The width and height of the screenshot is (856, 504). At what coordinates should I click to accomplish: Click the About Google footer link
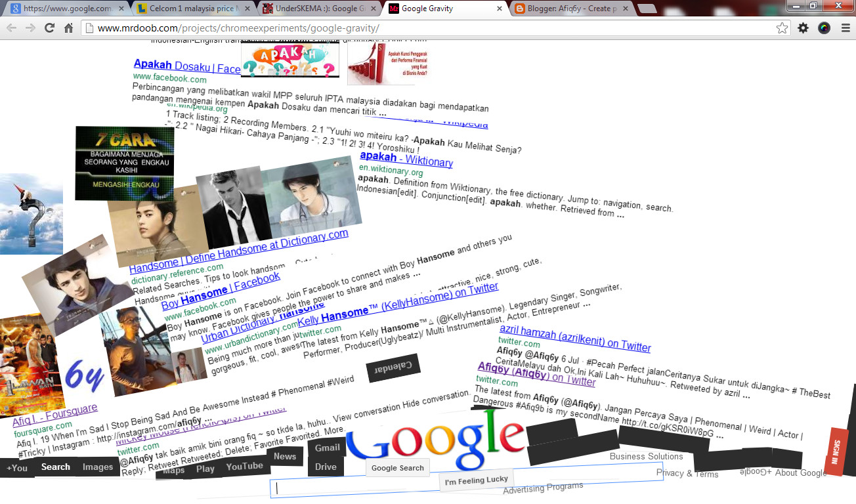pos(801,472)
